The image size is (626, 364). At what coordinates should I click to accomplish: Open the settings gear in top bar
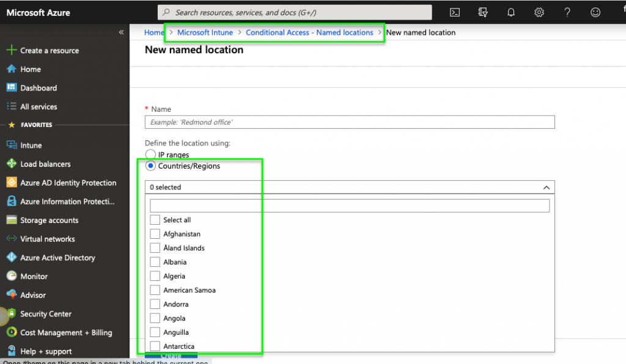(539, 12)
